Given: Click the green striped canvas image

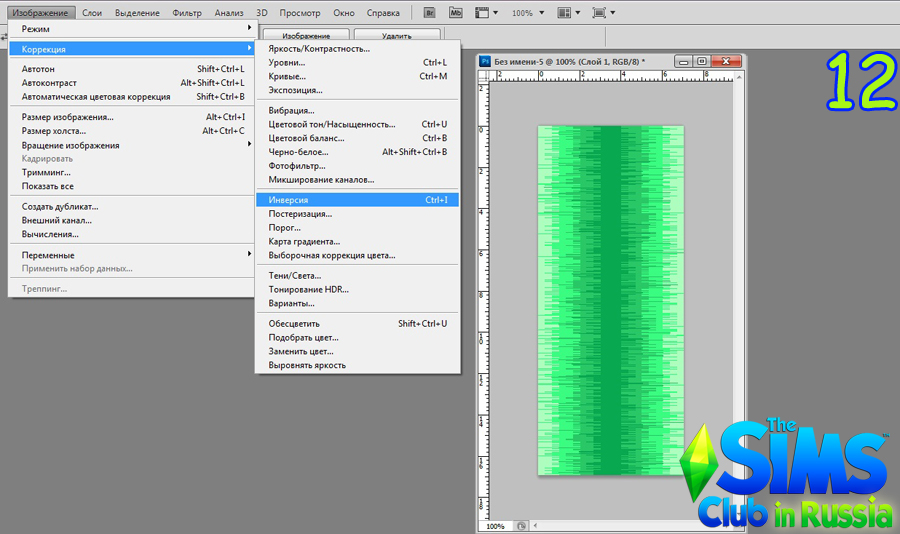Looking at the screenshot, I should (x=610, y=300).
